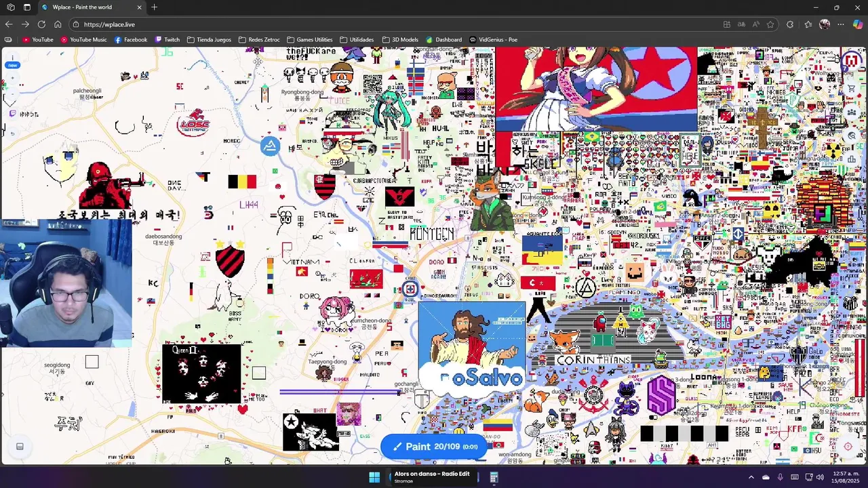Open the YouTube bookmark

(37, 40)
